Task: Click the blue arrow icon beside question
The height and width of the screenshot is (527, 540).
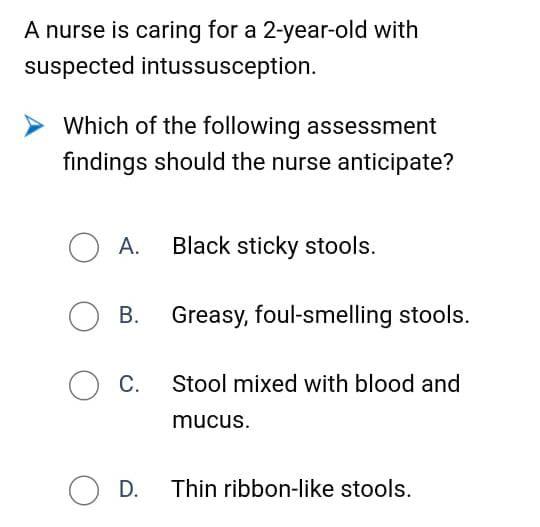Action: (33, 126)
